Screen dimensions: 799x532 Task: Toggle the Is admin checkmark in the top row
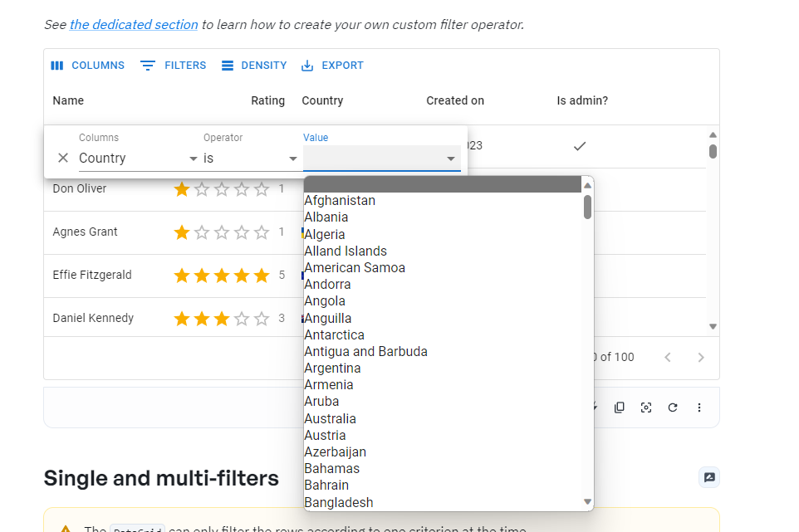tap(579, 145)
